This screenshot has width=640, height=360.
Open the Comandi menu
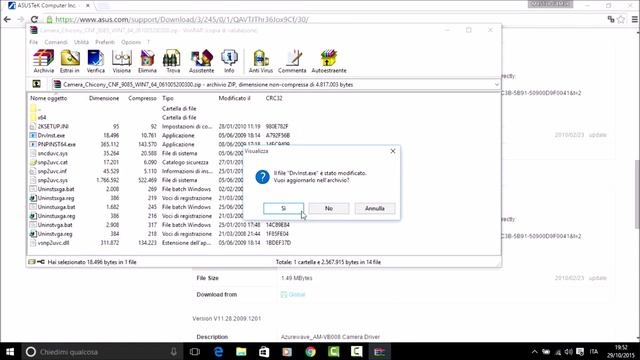(x=56, y=42)
